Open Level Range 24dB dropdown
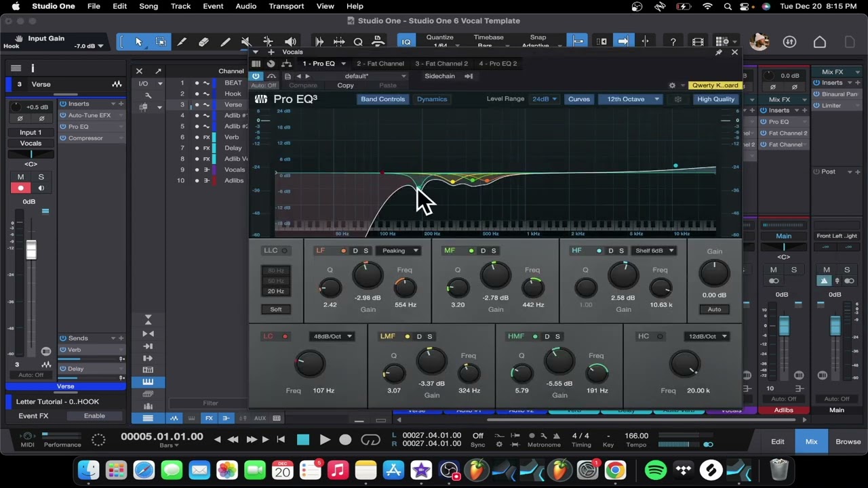This screenshot has width=868, height=488. (544, 99)
